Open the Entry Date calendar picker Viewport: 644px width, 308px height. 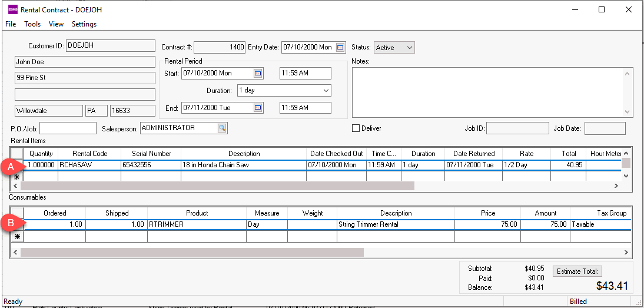(340, 47)
